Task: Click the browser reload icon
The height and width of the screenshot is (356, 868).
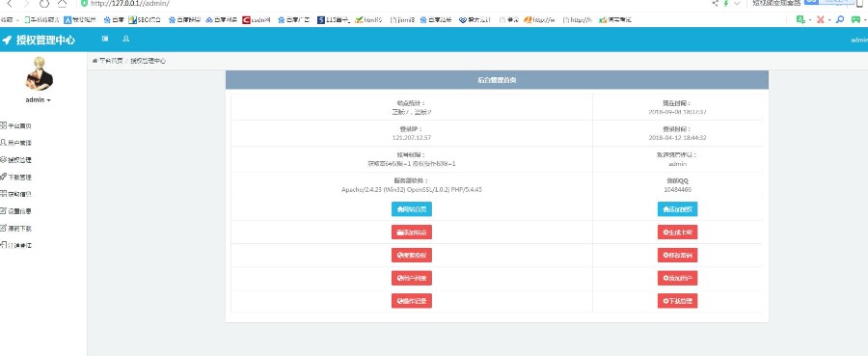Action: (44, 3)
